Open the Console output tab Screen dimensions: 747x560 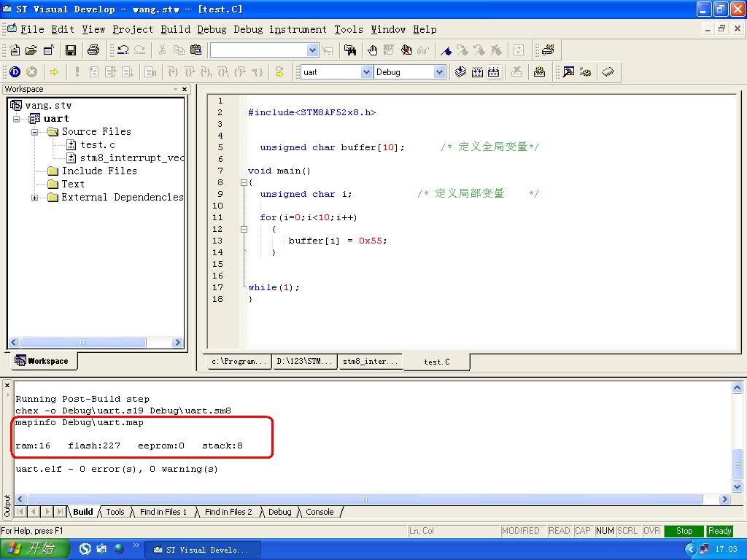click(320, 512)
